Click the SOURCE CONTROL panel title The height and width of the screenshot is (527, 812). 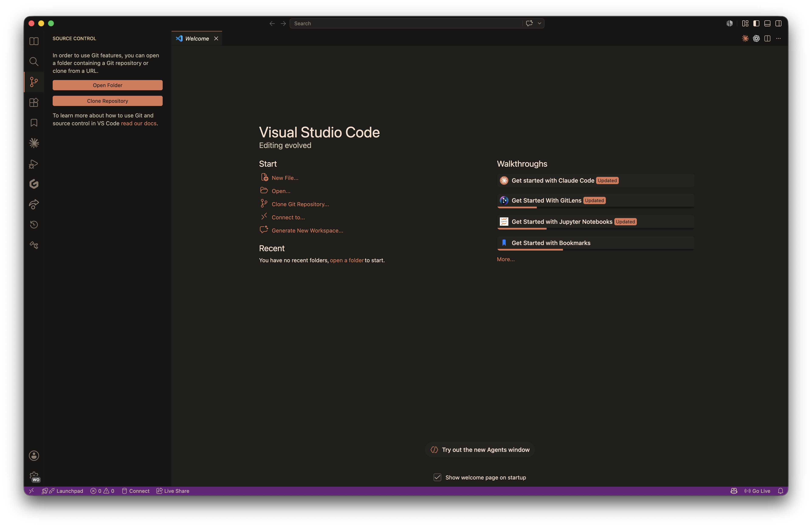point(74,39)
